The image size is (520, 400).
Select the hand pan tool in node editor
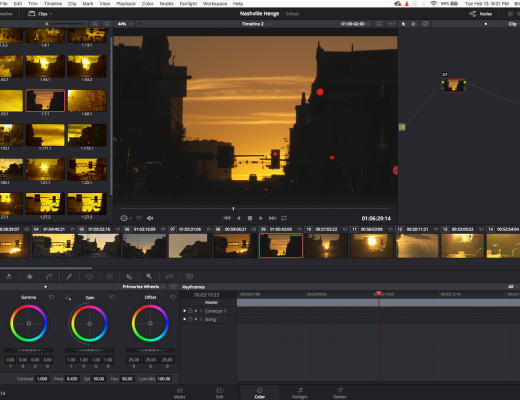pos(413,24)
